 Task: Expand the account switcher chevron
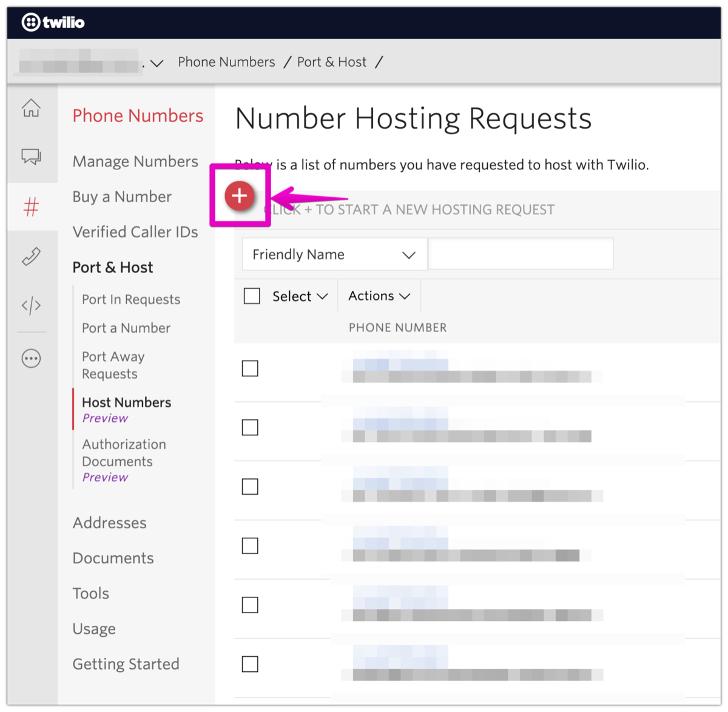click(x=157, y=63)
